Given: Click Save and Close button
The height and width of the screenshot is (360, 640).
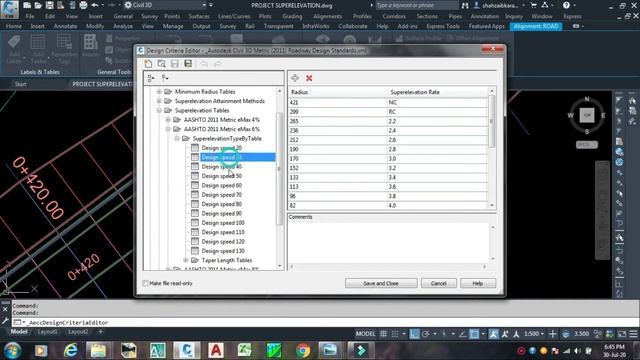Looking at the screenshot, I should (x=381, y=283).
